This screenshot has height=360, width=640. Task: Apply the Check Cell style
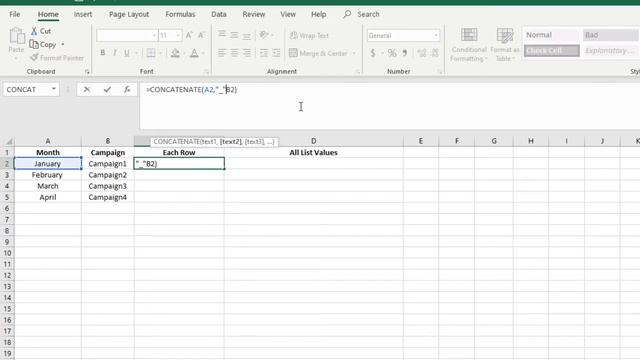point(551,51)
